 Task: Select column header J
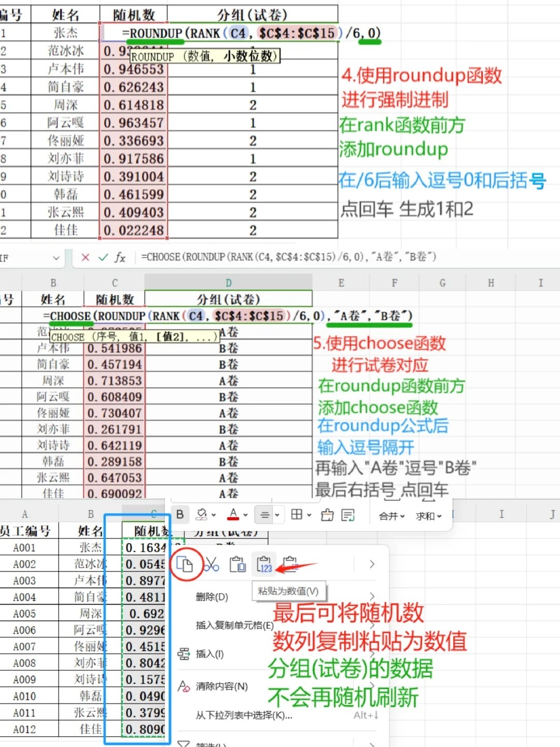[x=552, y=514]
